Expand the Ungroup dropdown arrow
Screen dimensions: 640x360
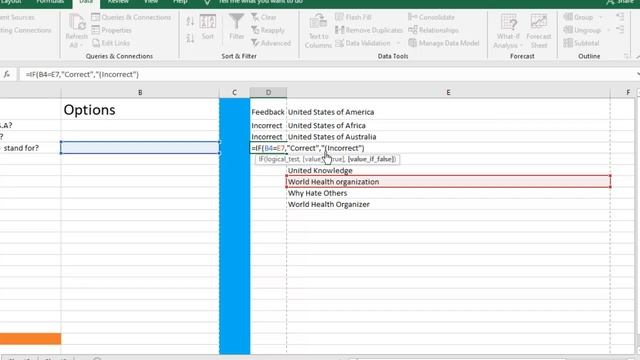point(608,30)
